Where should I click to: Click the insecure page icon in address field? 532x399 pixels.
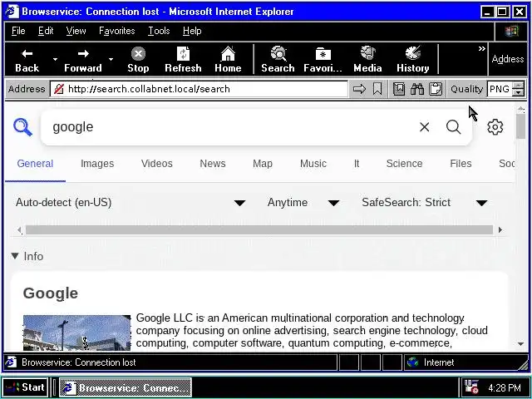59,89
